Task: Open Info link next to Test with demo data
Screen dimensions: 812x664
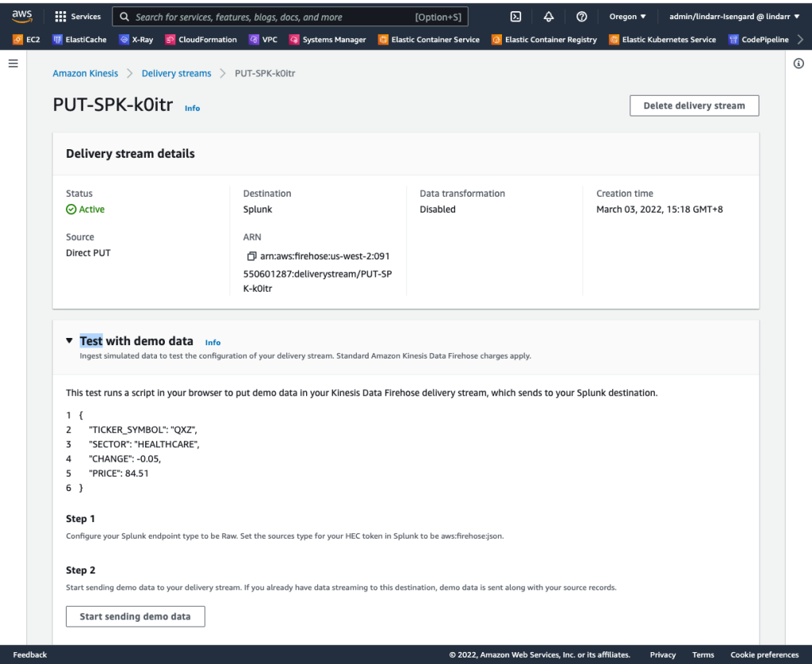Action: [213, 343]
